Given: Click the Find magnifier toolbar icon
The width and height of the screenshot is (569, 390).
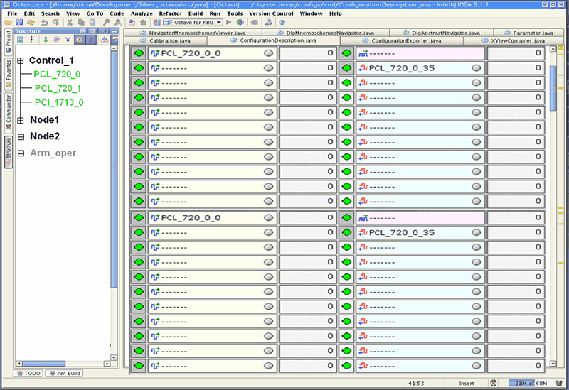Looking at the screenshot, I should tap(106, 22).
